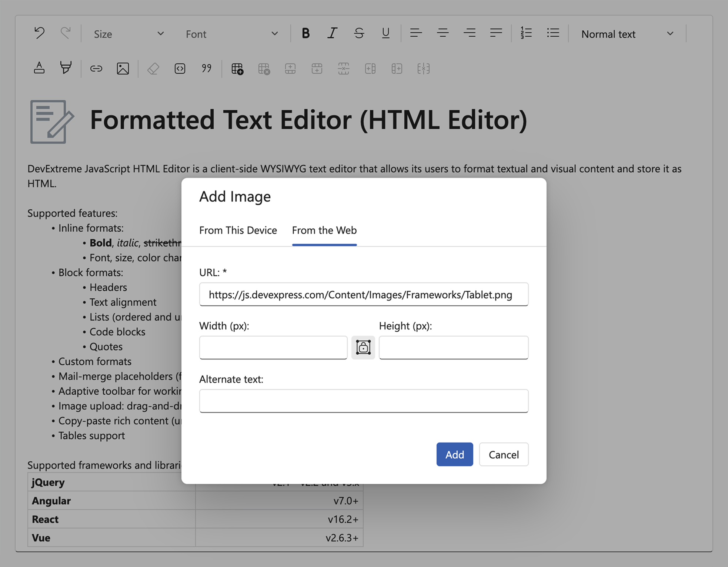Insert a new table
Screen dimensions: 728x567
237,68
